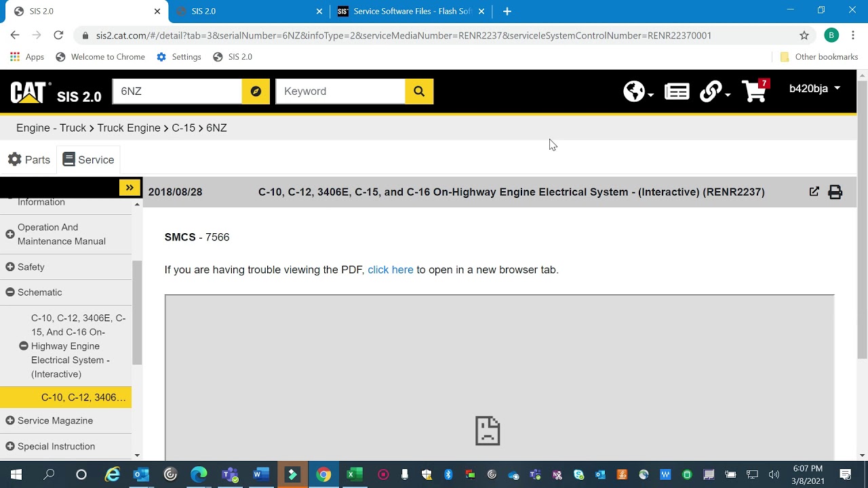The height and width of the screenshot is (488, 868).
Task: Open the chain links menu
Action: 714,91
